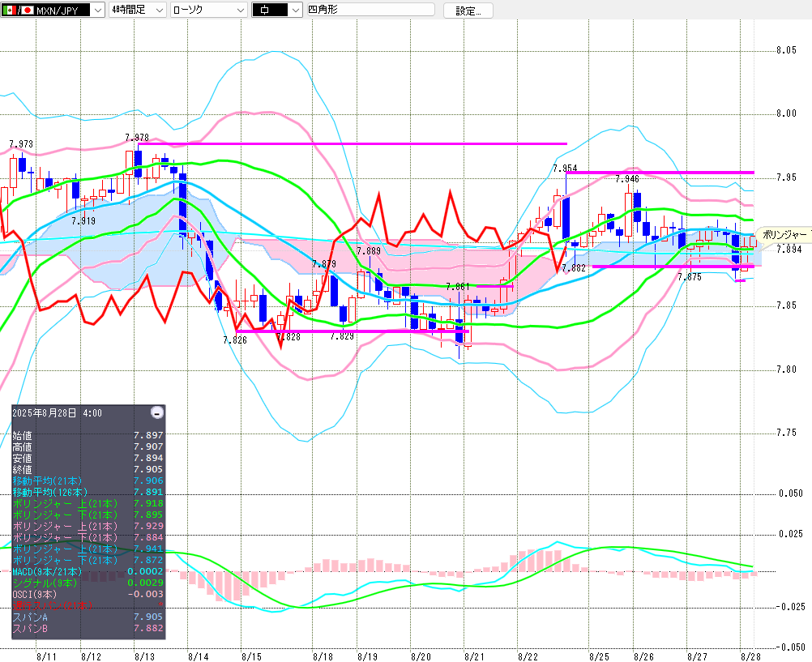Click the スパンA label
812x662 pixels.
pos(29,617)
